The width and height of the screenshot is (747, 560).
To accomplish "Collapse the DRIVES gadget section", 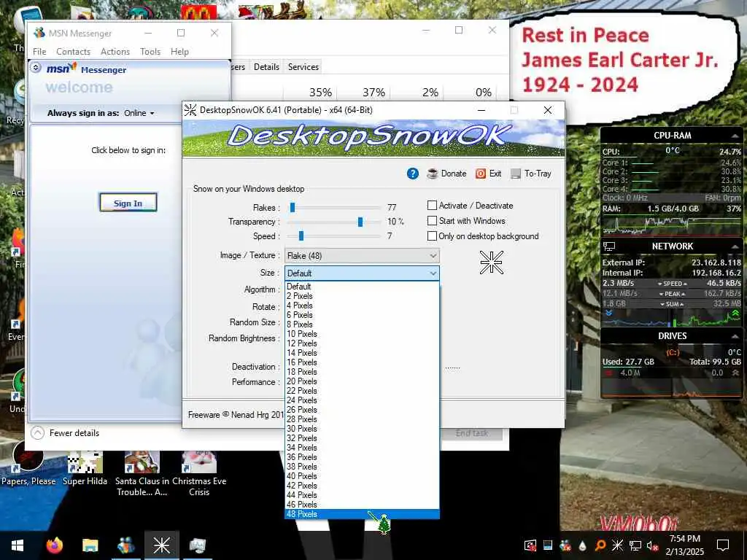I will point(735,336).
